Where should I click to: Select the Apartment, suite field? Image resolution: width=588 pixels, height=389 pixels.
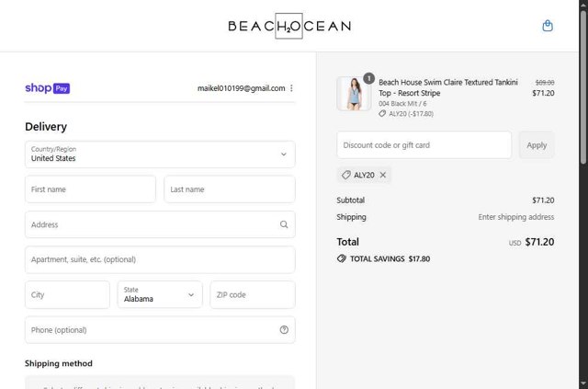click(x=160, y=259)
